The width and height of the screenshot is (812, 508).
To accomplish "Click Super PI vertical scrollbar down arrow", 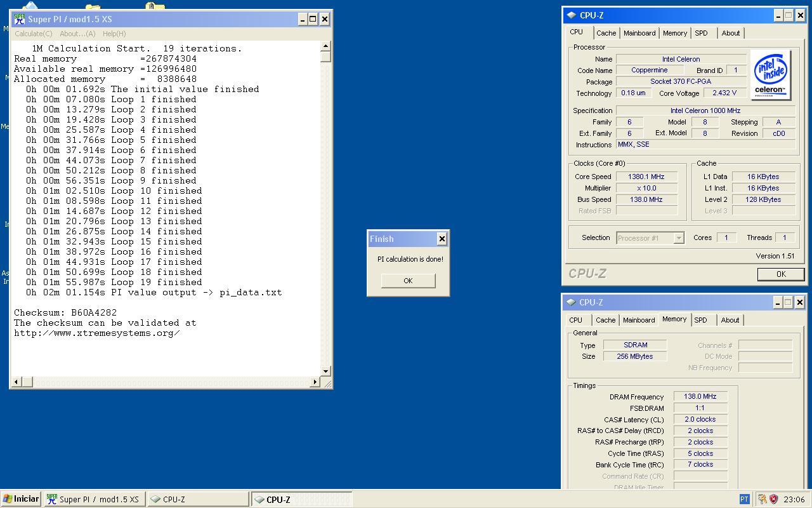I will (326, 371).
